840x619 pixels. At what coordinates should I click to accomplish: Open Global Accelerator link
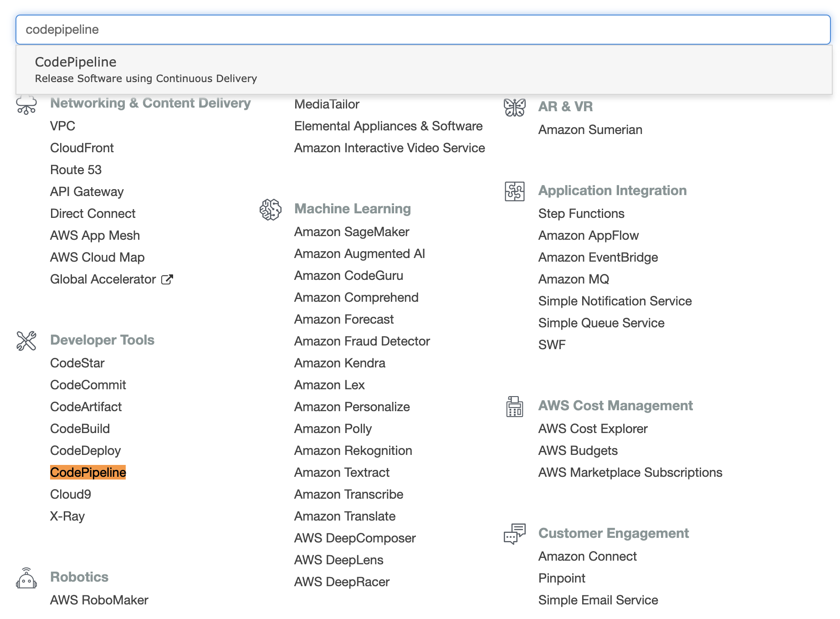click(103, 279)
